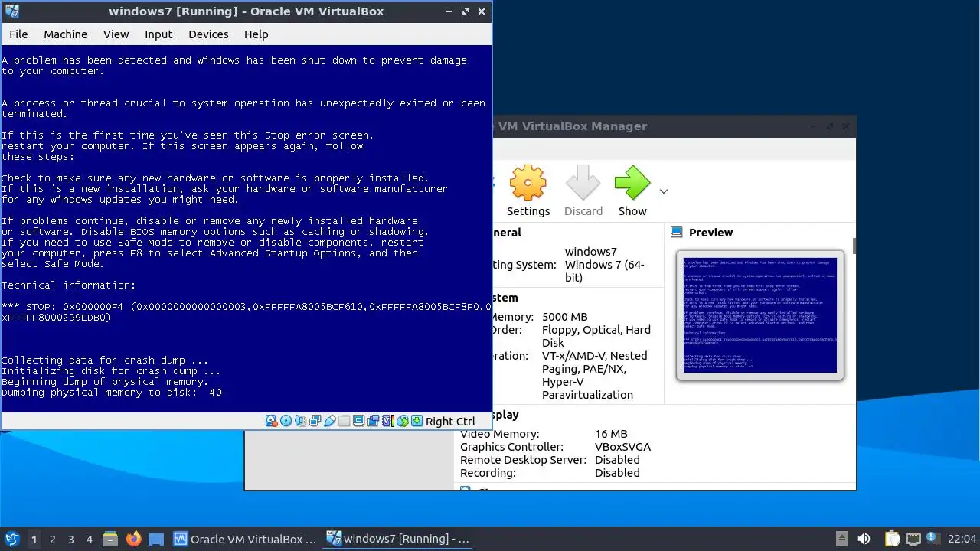The image size is (980, 551).
Task: Click the show desktop taskbar icon
Action: [x=156, y=539]
